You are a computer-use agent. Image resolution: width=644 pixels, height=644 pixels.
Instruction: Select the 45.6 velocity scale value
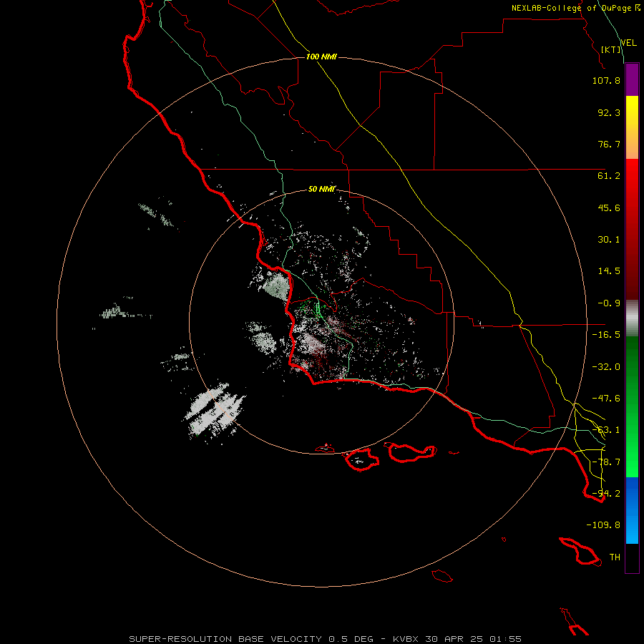pyautogui.click(x=609, y=208)
